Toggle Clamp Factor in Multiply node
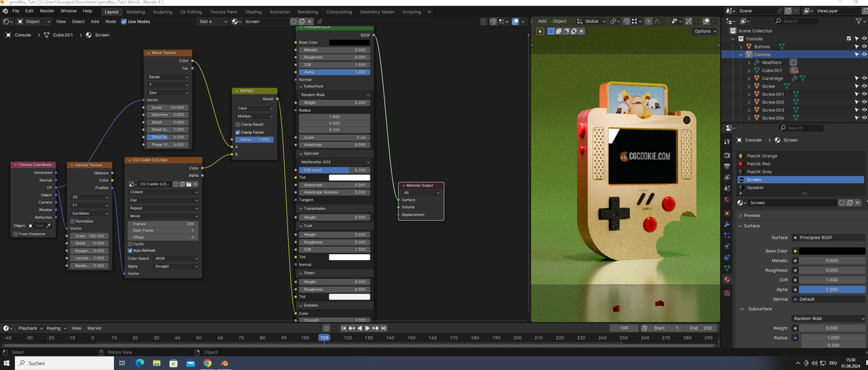The height and width of the screenshot is (370, 868). 238,132
